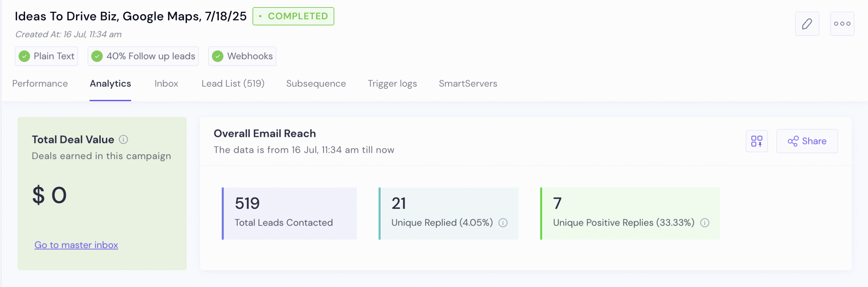The width and height of the screenshot is (868, 287).
Task: Select the Analytics tab
Action: click(x=110, y=84)
